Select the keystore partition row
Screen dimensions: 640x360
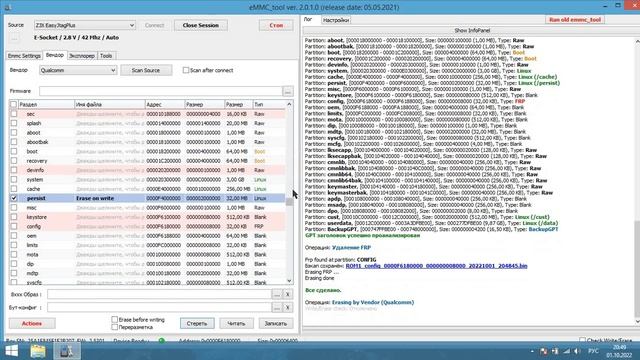tap(147, 217)
